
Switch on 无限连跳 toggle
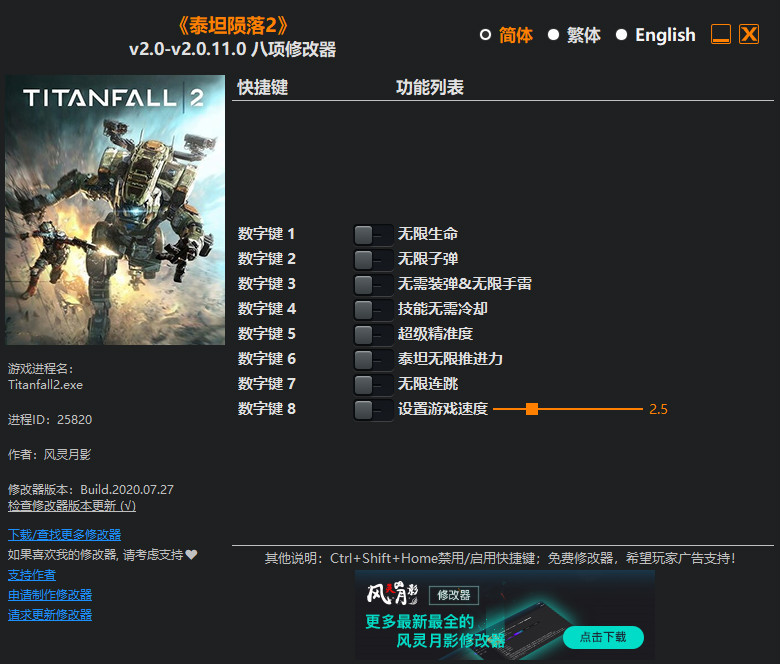(374, 384)
